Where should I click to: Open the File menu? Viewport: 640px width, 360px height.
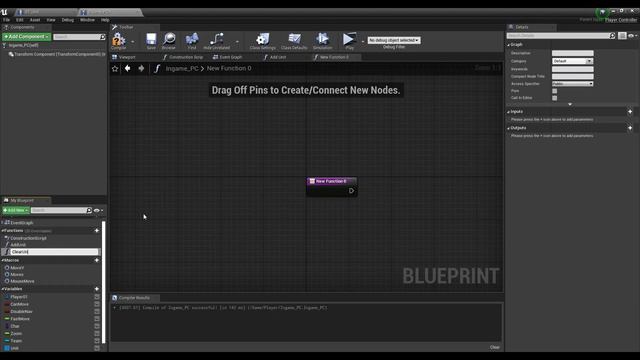[x=6, y=20]
